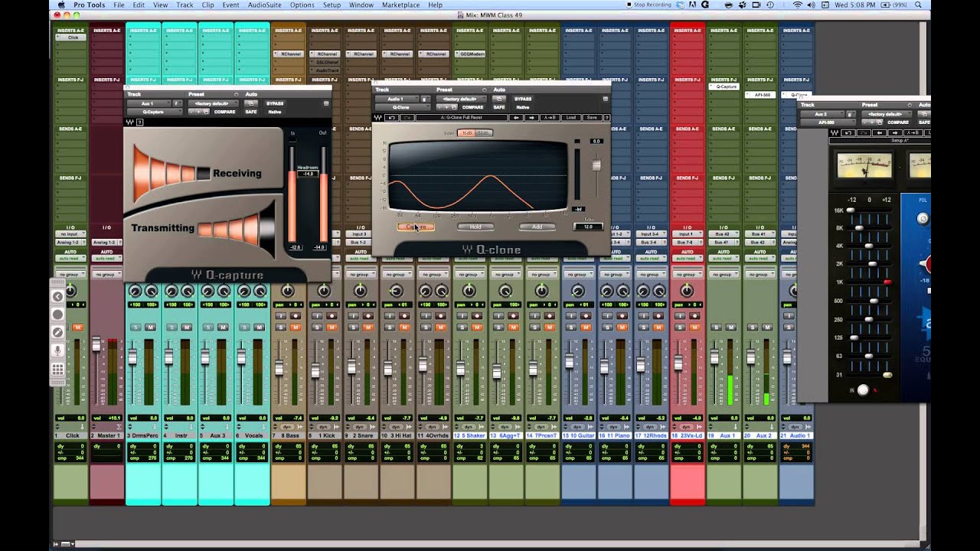The image size is (980, 551).
Task: Click the microphone icon on floating toolbar
Action: pos(57,351)
